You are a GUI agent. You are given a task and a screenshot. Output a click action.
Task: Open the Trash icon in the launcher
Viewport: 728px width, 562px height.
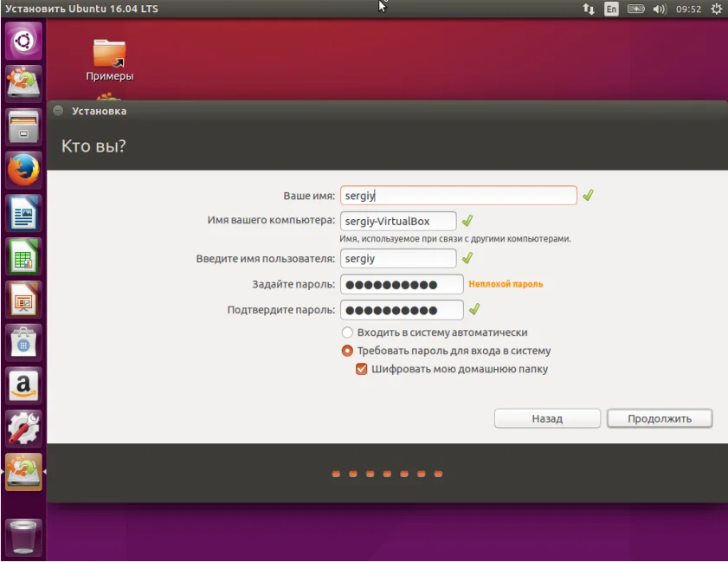[23, 538]
